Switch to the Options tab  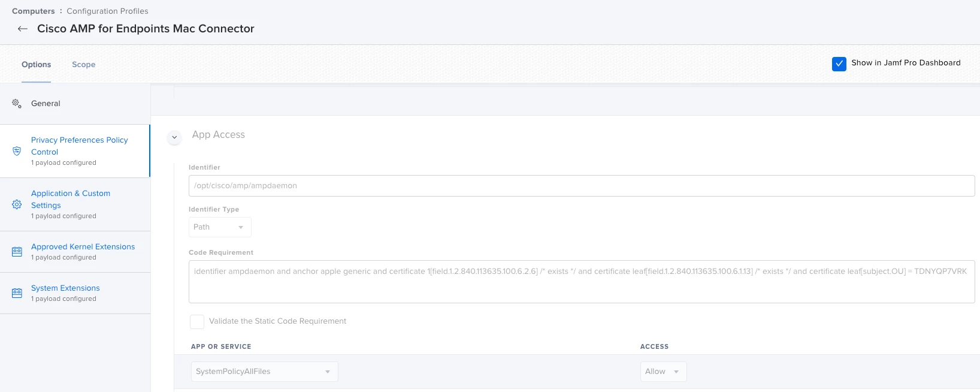coord(37,65)
